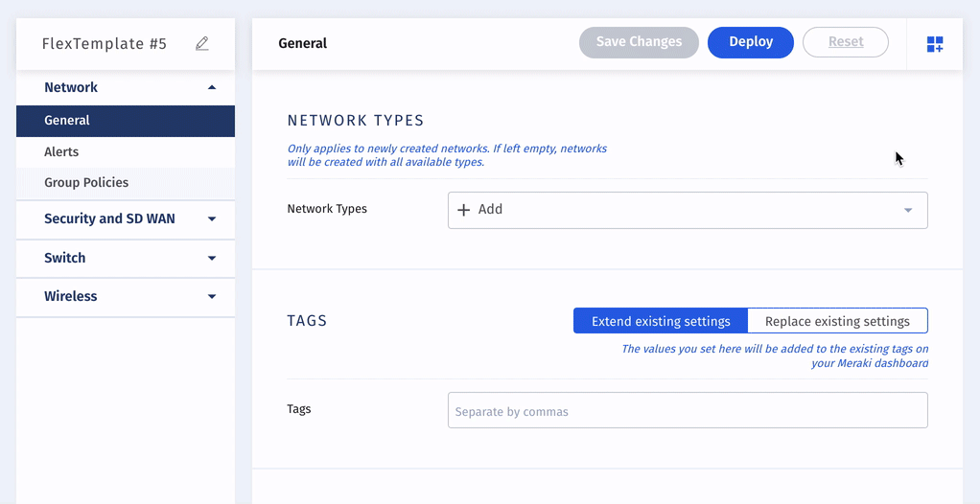Viewport: 980px width, 504px height.
Task: Expand the Wireless section arrow
Action: pos(212,296)
